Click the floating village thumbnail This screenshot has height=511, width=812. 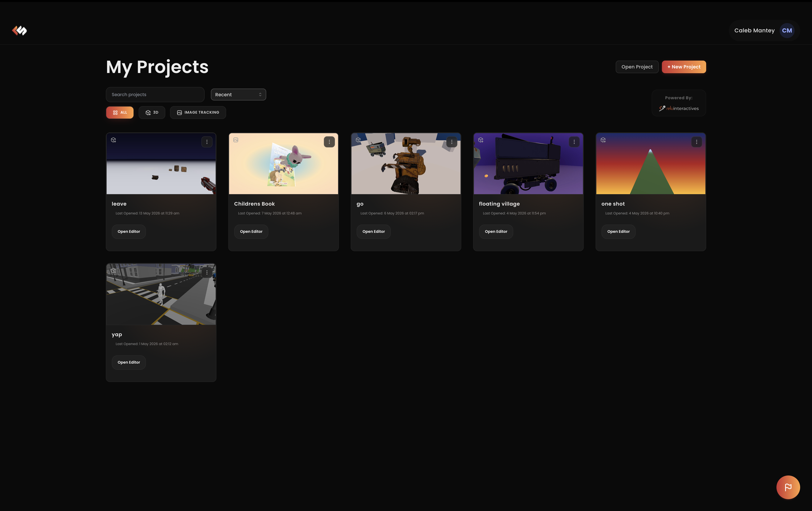pos(528,164)
